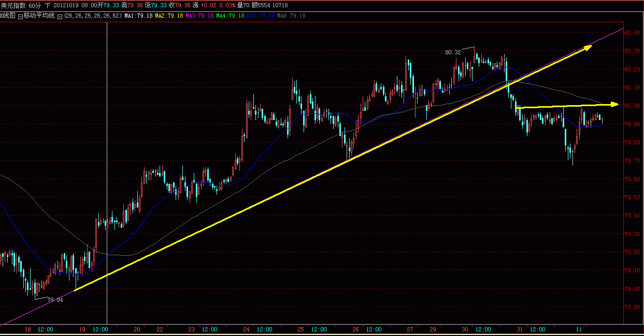
Task: Select the magenta MA3:79.18 legend
Action: click(x=199, y=16)
